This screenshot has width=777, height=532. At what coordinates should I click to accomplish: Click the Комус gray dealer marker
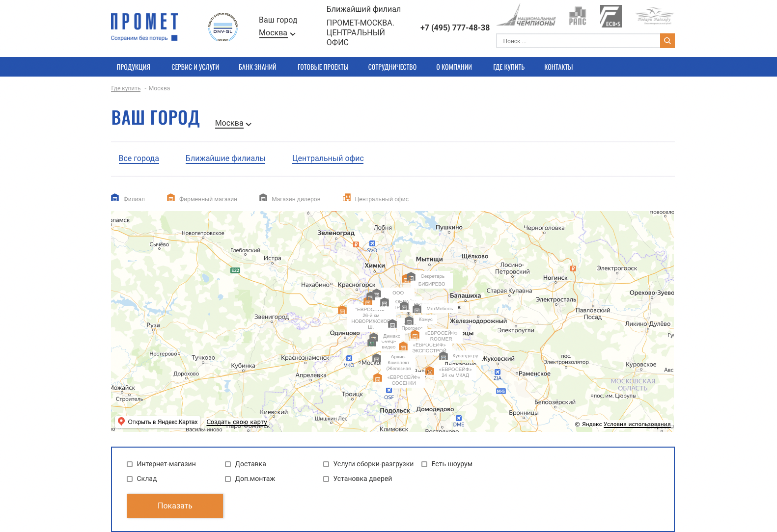(x=409, y=321)
